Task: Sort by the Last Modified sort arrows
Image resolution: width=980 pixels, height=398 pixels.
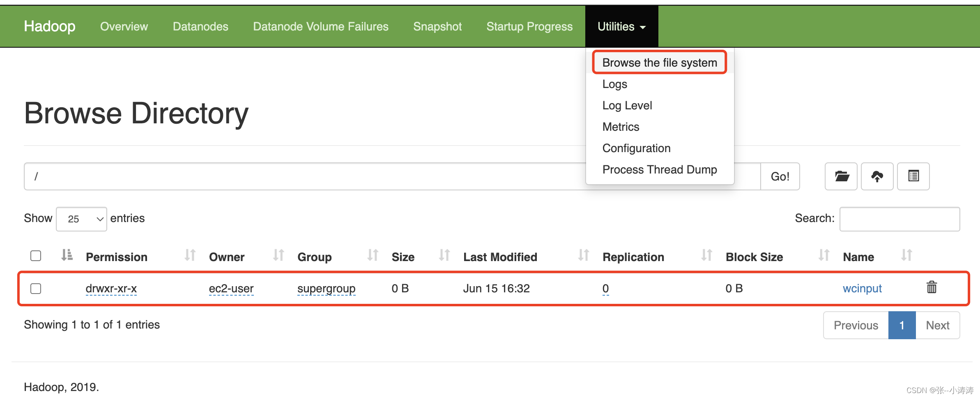Action: tap(583, 255)
